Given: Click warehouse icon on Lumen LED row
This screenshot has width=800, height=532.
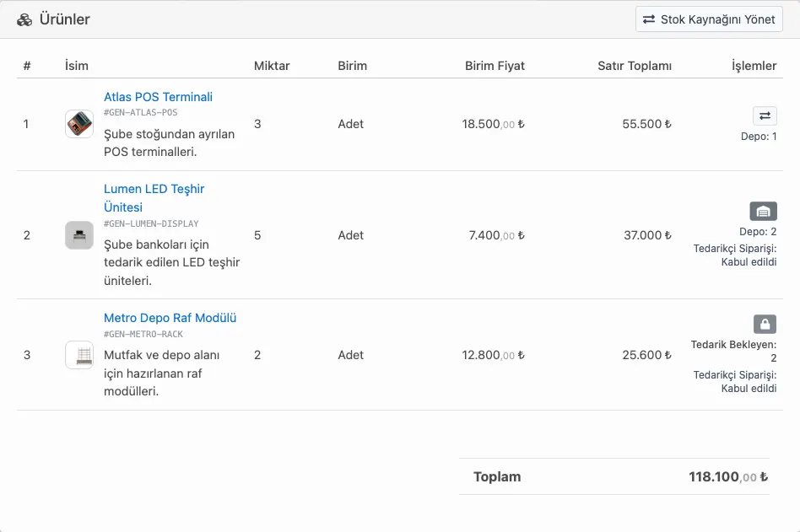Looking at the screenshot, I should pyautogui.click(x=763, y=211).
